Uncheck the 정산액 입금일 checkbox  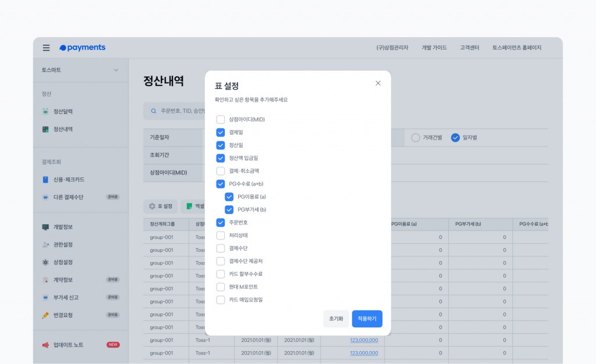[x=221, y=158]
